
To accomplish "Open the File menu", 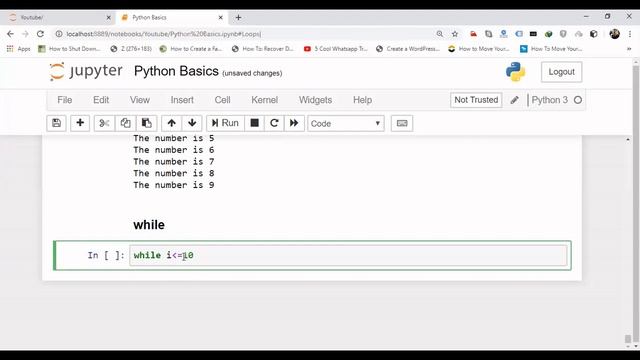I will pos(64,100).
